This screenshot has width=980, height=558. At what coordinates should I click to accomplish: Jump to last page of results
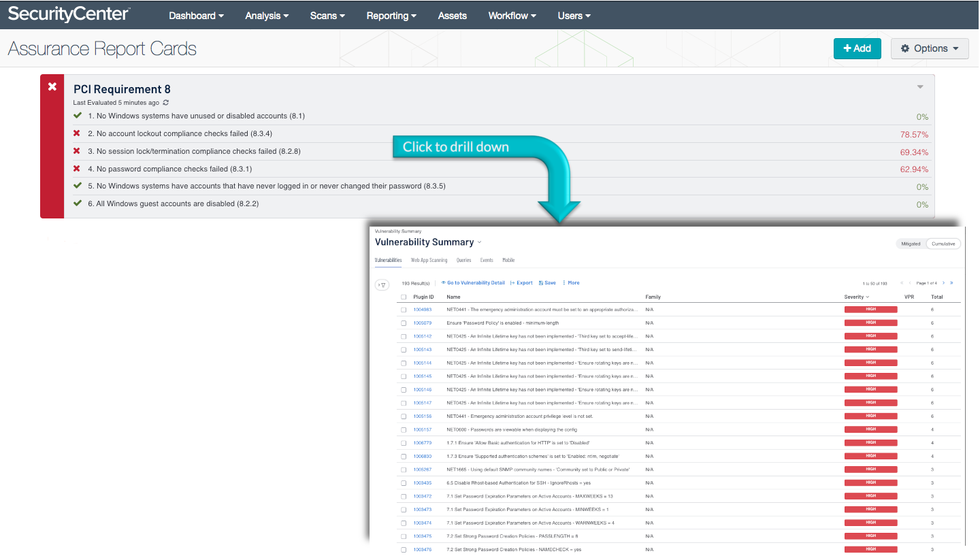[951, 283]
